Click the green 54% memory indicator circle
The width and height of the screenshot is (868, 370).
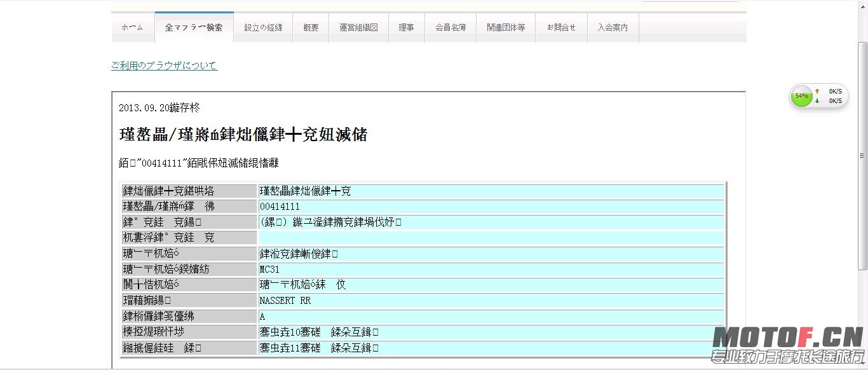pos(801,96)
